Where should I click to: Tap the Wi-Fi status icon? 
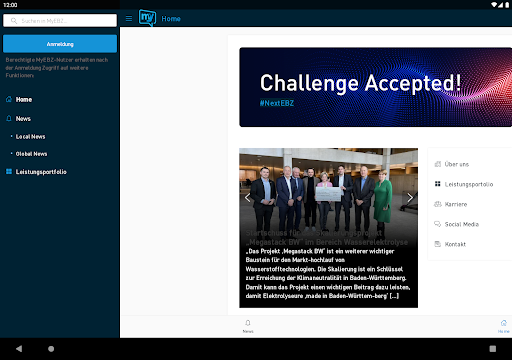pyautogui.click(x=494, y=5)
